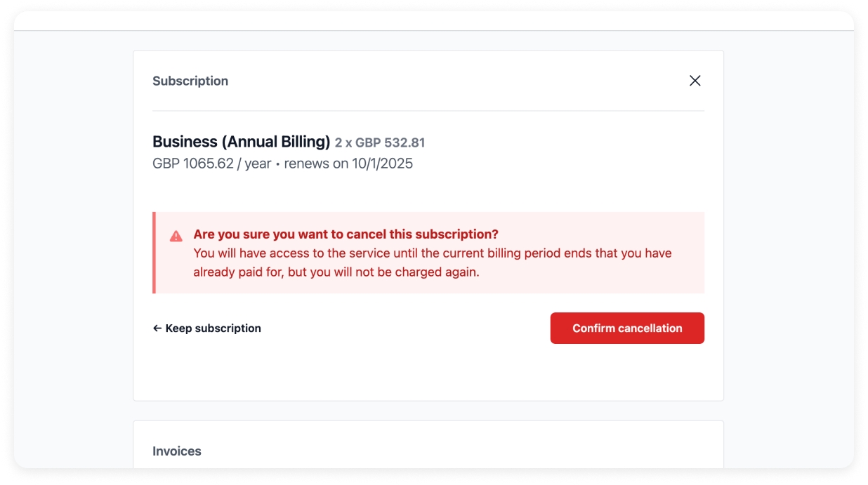Click the bullet separator before 'renews on'
The width and height of the screenshot is (868, 485).
pos(277,165)
